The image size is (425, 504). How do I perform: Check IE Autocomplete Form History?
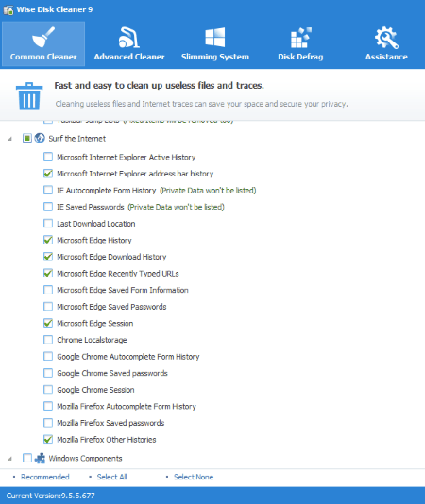(x=48, y=190)
